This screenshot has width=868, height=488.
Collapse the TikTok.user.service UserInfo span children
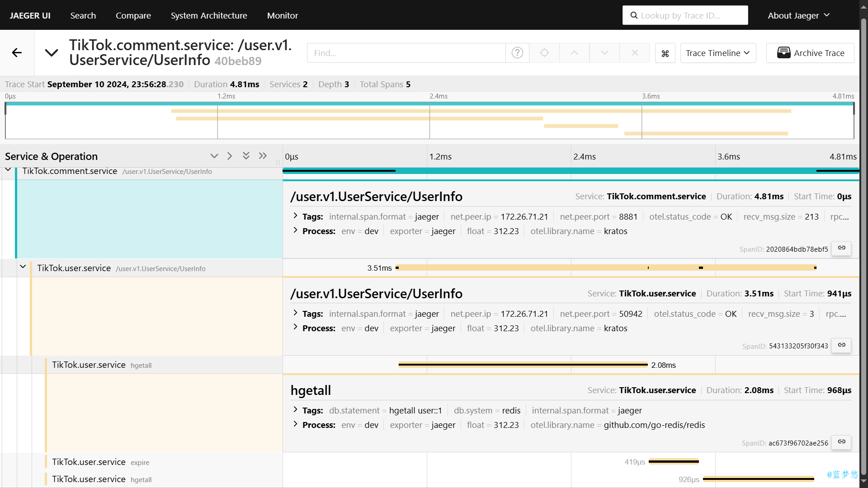(23, 267)
